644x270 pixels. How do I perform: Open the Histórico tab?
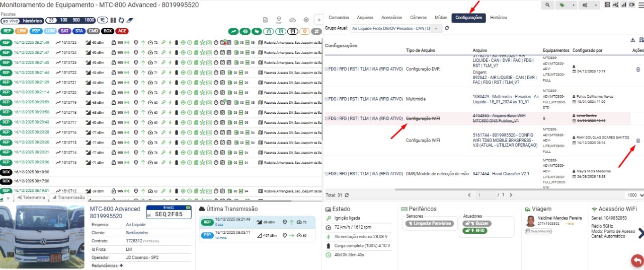coord(498,18)
